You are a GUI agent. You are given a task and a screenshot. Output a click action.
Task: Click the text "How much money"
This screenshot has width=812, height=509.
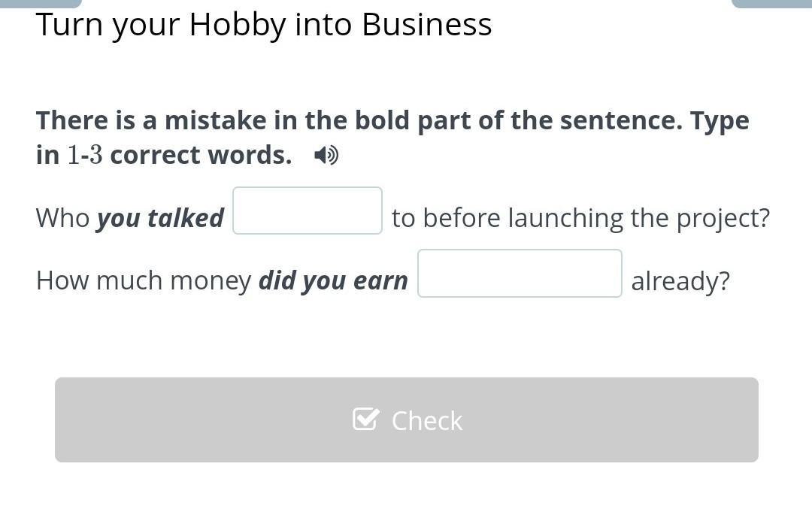[x=143, y=280]
